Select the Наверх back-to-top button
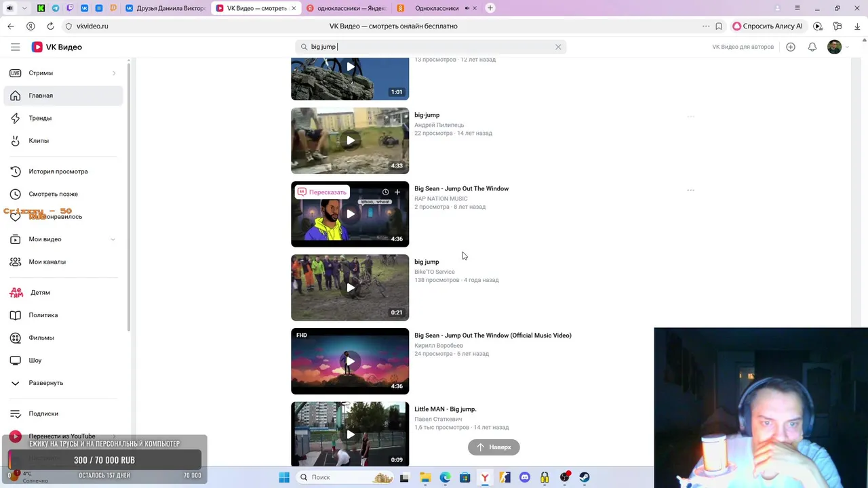The width and height of the screenshot is (868, 488). click(x=494, y=447)
